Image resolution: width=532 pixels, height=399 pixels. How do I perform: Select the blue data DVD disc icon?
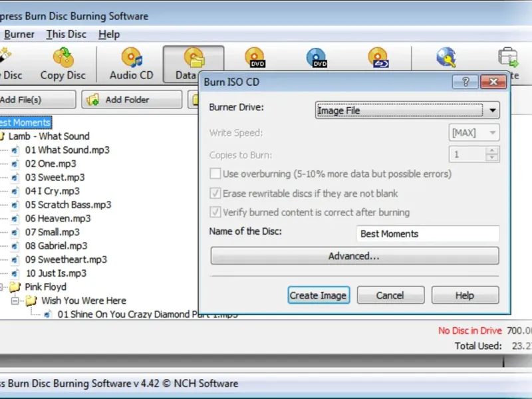click(x=317, y=57)
